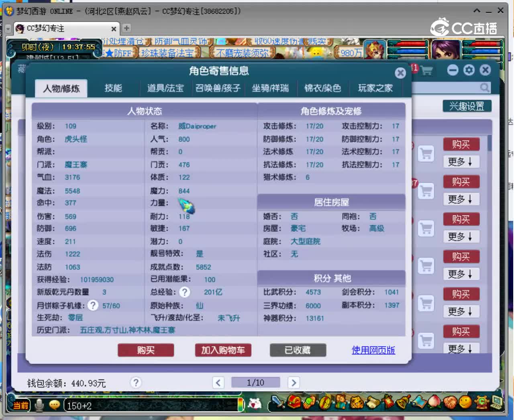514x420 pixels.
Task: Open the 兴趣设置 button
Action: pos(467,106)
